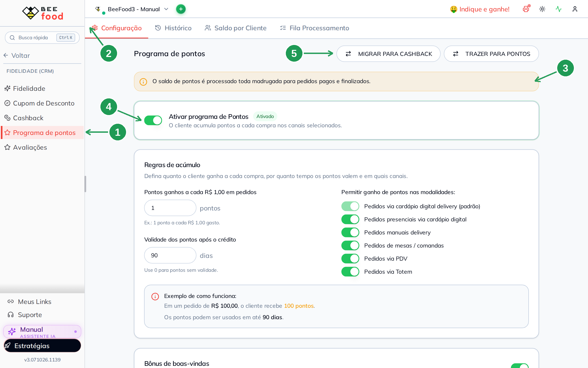
Task: Toggle Pedidos manuais delivery switch
Action: pyautogui.click(x=350, y=232)
